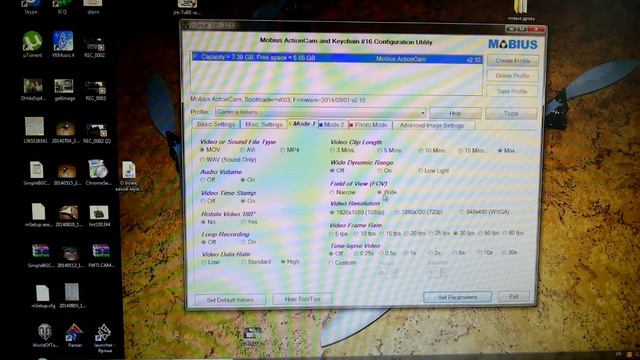The height and width of the screenshot is (360, 640).
Task: Select AVI file type
Action: pos(248,150)
